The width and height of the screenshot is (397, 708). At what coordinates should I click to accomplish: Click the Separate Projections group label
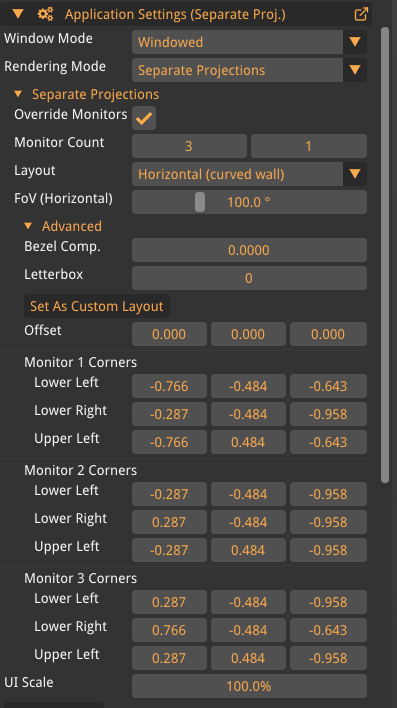coord(95,94)
